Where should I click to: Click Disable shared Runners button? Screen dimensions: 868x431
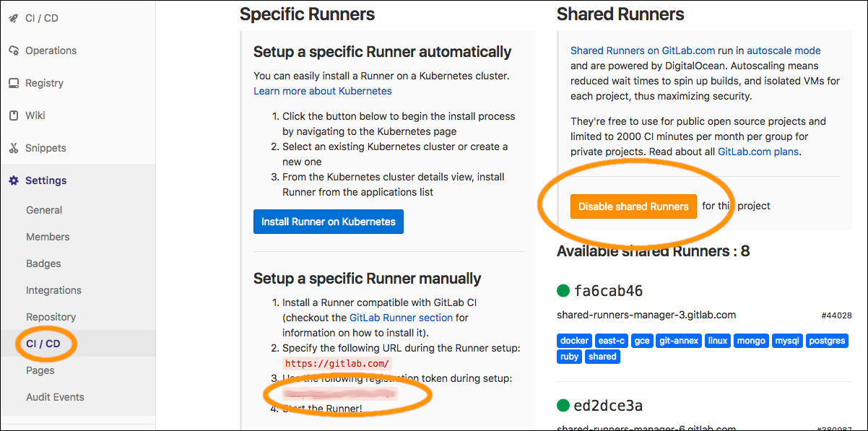point(633,206)
